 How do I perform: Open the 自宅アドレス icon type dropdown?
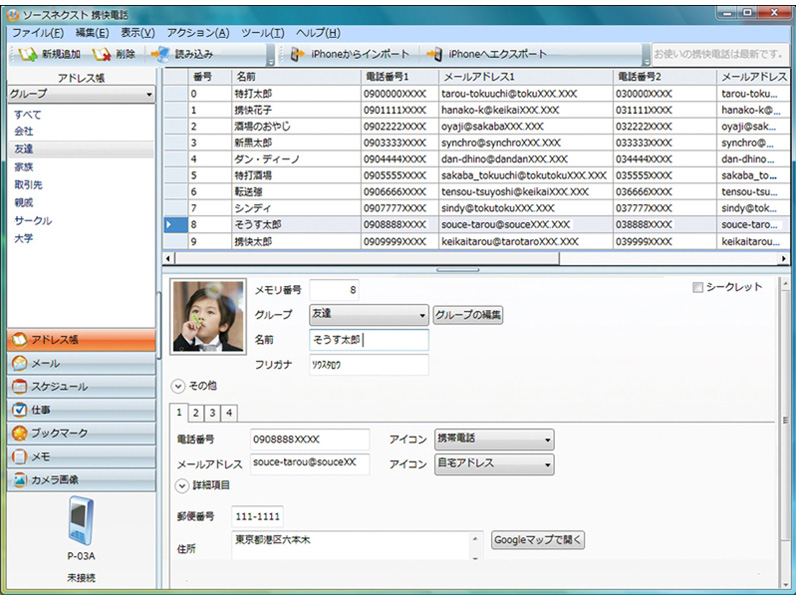tap(547, 464)
